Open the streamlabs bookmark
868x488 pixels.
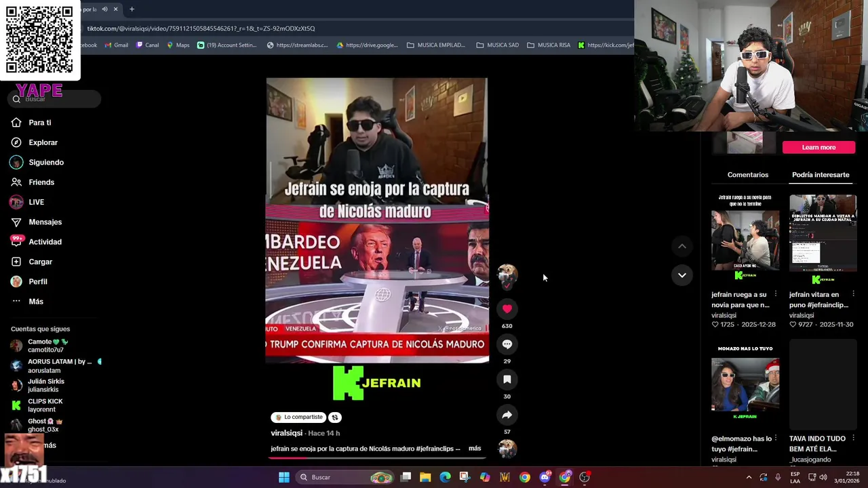point(297,45)
